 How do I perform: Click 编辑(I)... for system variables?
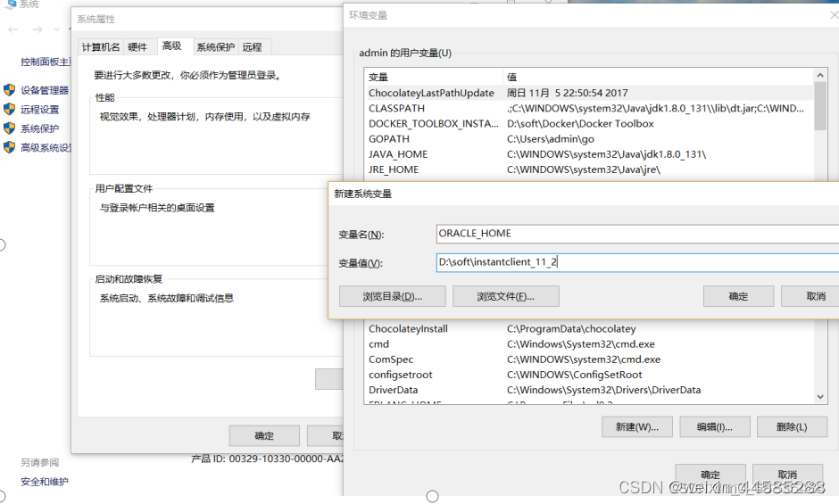[x=715, y=427]
